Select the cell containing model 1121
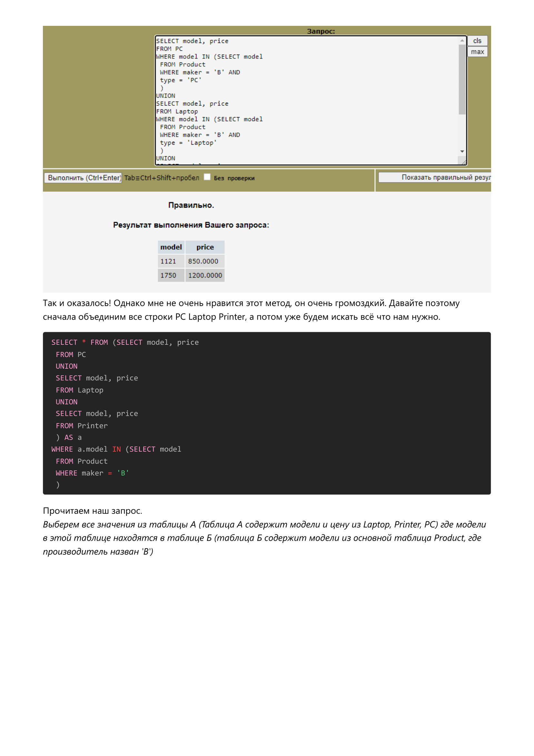The height and width of the screenshot is (756, 534). (168, 261)
